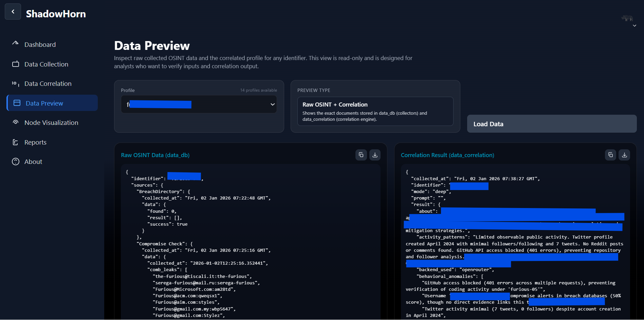
Task: Click the "success": true line
Action: click(167, 224)
